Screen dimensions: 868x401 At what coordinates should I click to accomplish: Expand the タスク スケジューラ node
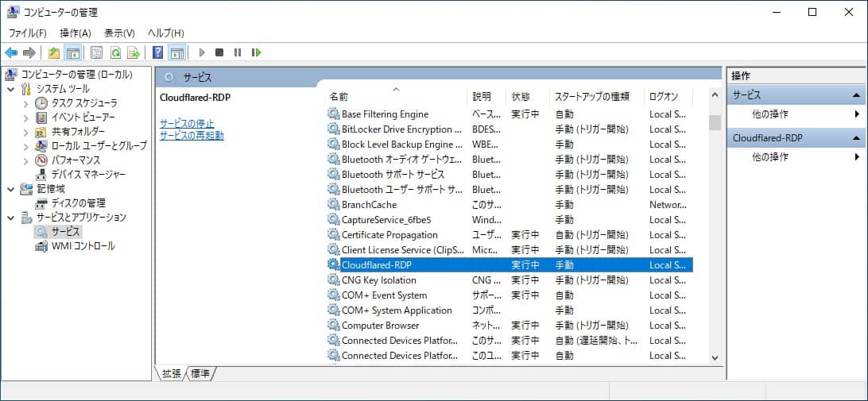(x=26, y=103)
